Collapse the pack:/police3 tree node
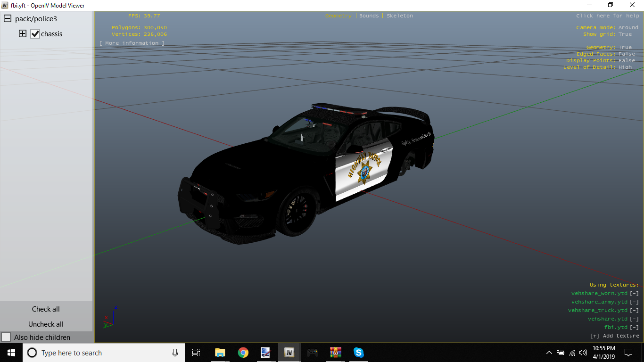 pos(8,19)
